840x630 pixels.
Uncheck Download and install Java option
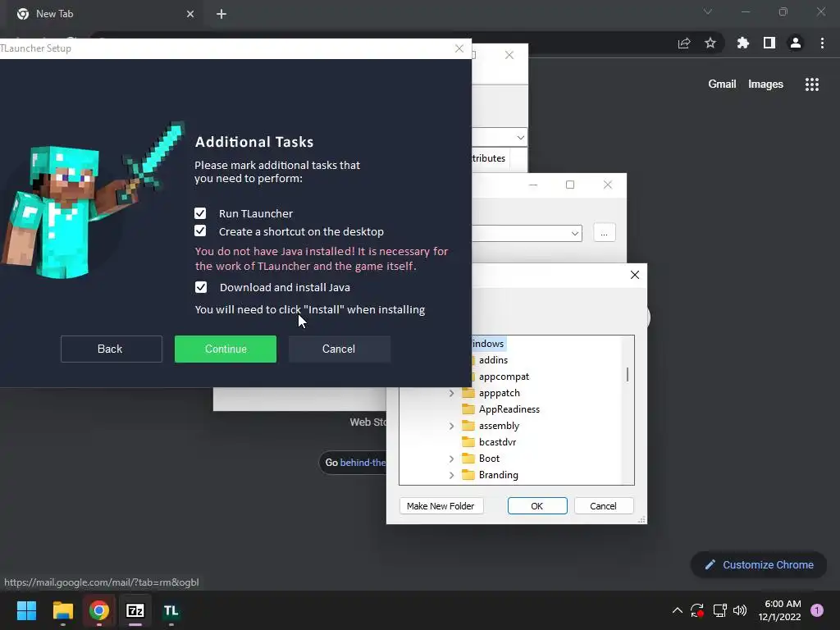pyautogui.click(x=200, y=287)
